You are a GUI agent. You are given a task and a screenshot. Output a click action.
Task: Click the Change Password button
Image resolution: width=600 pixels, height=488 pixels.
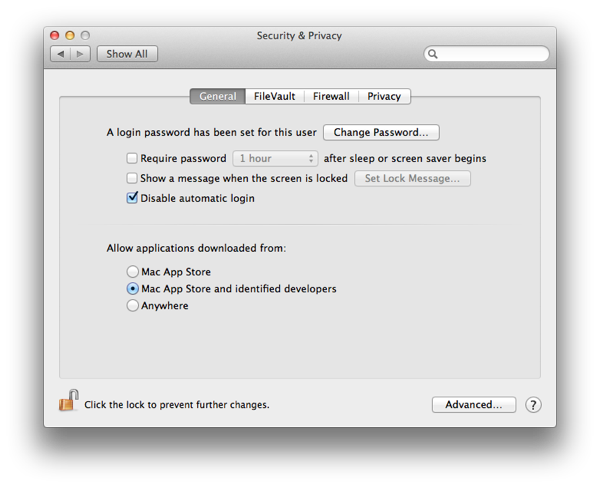381,132
